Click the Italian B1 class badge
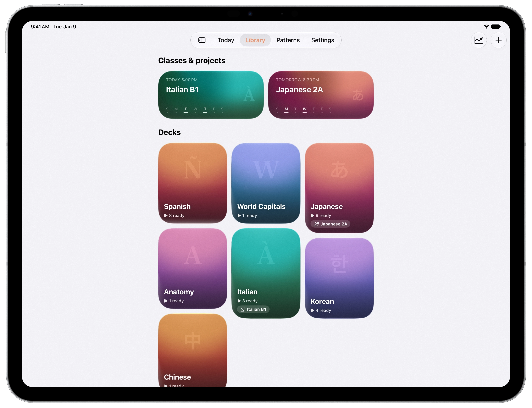The height and width of the screenshot is (408, 532). coord(253,309)
